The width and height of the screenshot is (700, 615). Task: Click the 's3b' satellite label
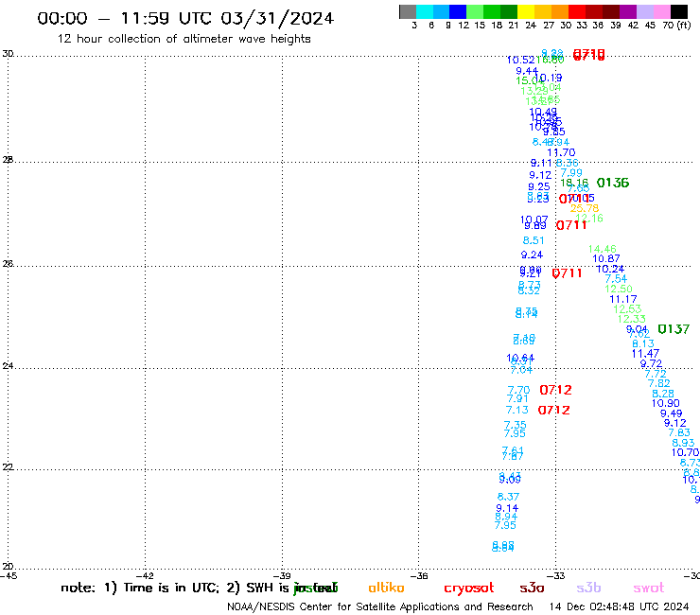click(588, 588)
